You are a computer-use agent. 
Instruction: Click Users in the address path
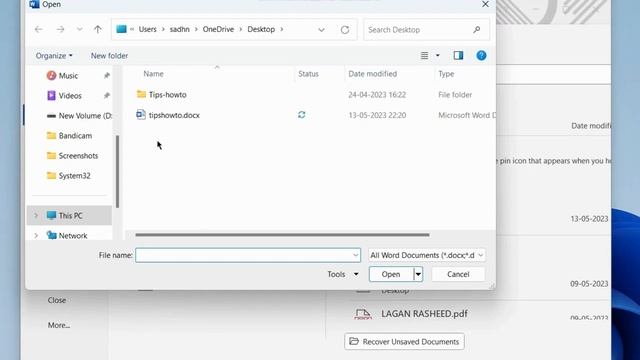coord(147,29)
